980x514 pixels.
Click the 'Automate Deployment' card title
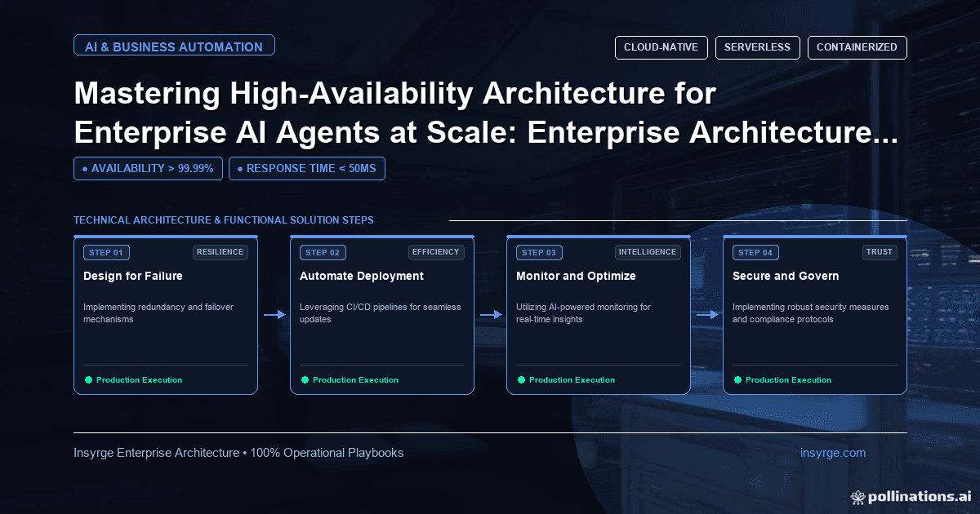click(362, 276)
